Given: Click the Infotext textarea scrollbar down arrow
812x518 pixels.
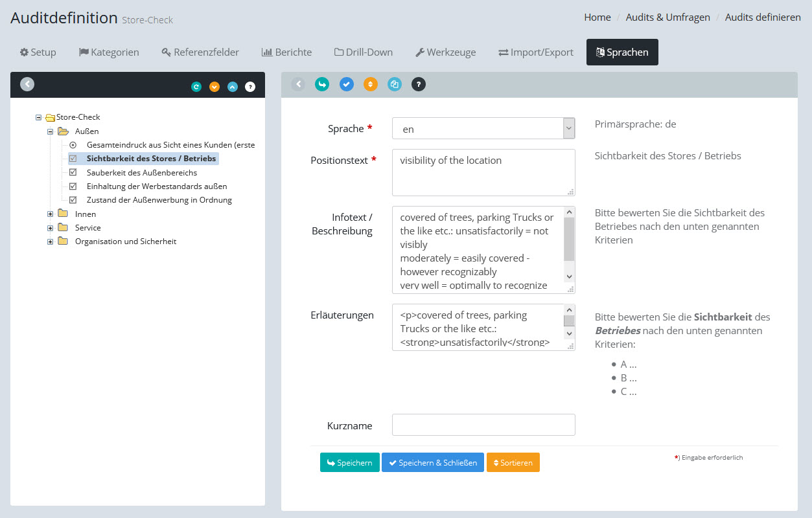Looking at the screenshot, I should click(x=569, y=276).
